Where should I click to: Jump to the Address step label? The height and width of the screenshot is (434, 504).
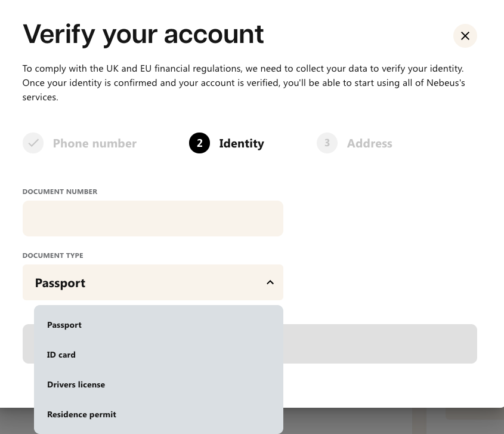(x=369, y=143)
